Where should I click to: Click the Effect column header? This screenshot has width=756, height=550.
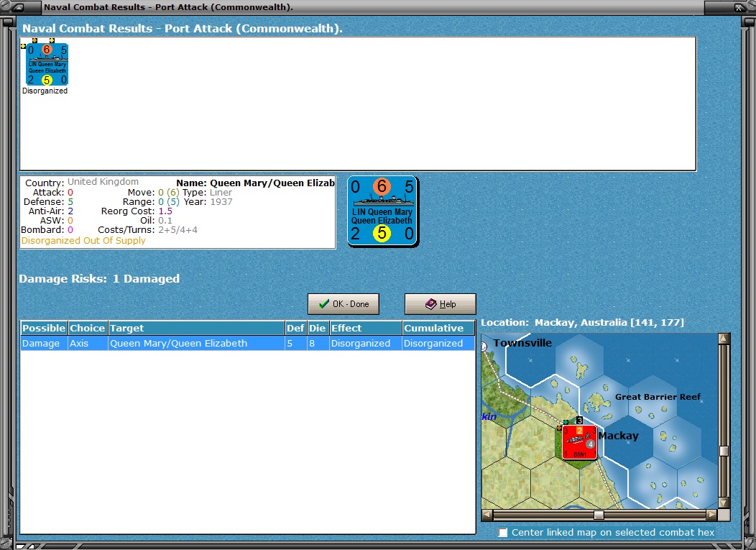click(366, 328)
